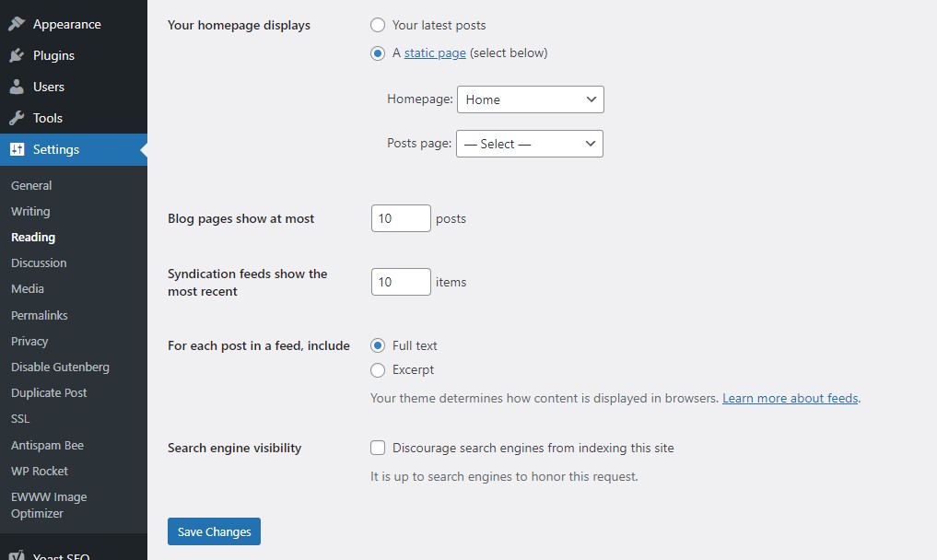Image resolution: width=937 pixels, height=560 pixels.
Task: Open the Posts page dropdown
Action: tap(530, 144)
